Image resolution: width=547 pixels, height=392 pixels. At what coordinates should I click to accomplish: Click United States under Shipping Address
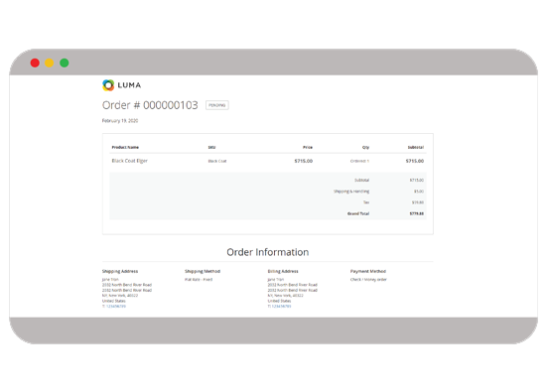[114, 301]
